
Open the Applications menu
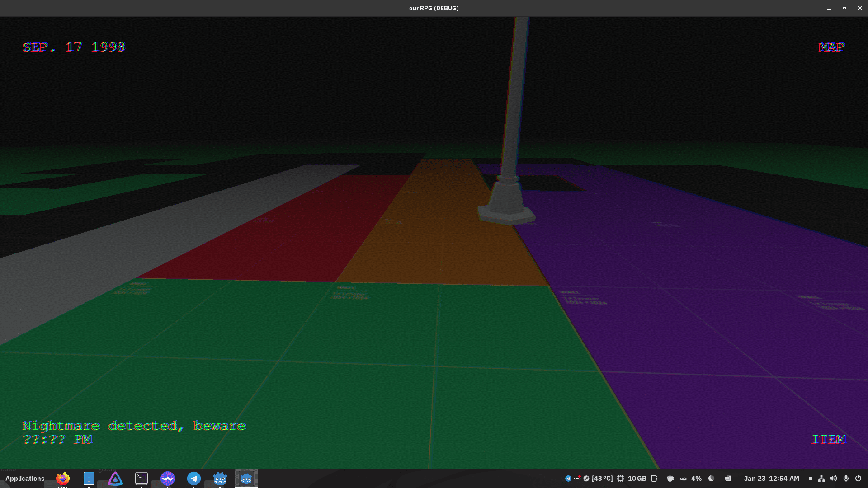point(25,479)
